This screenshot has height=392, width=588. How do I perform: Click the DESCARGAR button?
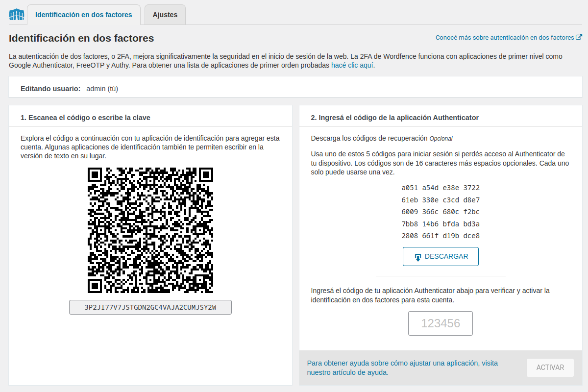[441, 257]
